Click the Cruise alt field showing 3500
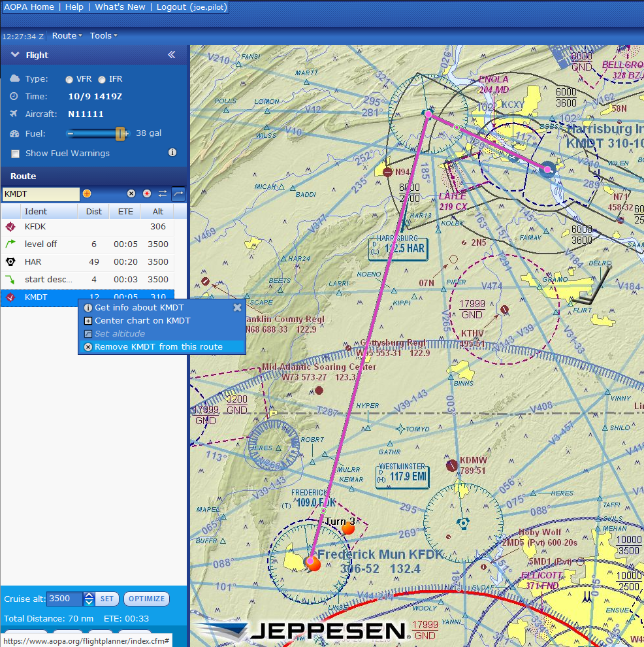This screenshot has width=644, height=647. [65, 599]
